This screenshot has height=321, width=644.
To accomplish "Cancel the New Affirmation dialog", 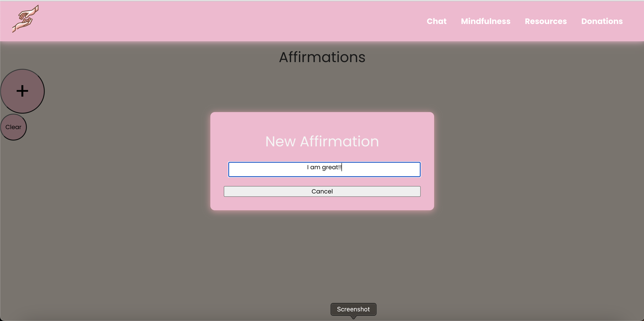I will click(x=322, y=191).
